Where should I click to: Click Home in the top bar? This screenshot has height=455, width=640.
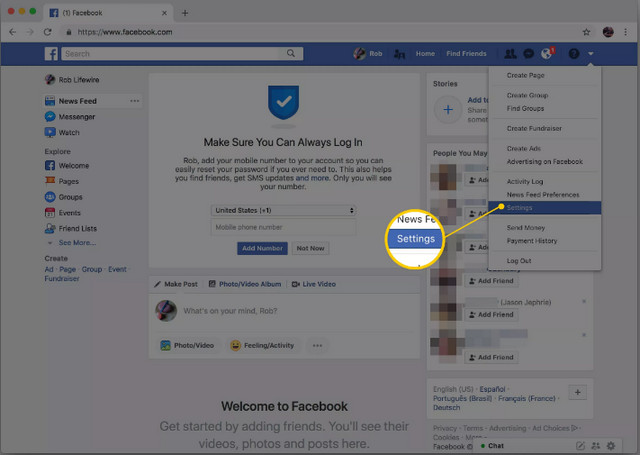pyautogui.click(x=425, y=54)
